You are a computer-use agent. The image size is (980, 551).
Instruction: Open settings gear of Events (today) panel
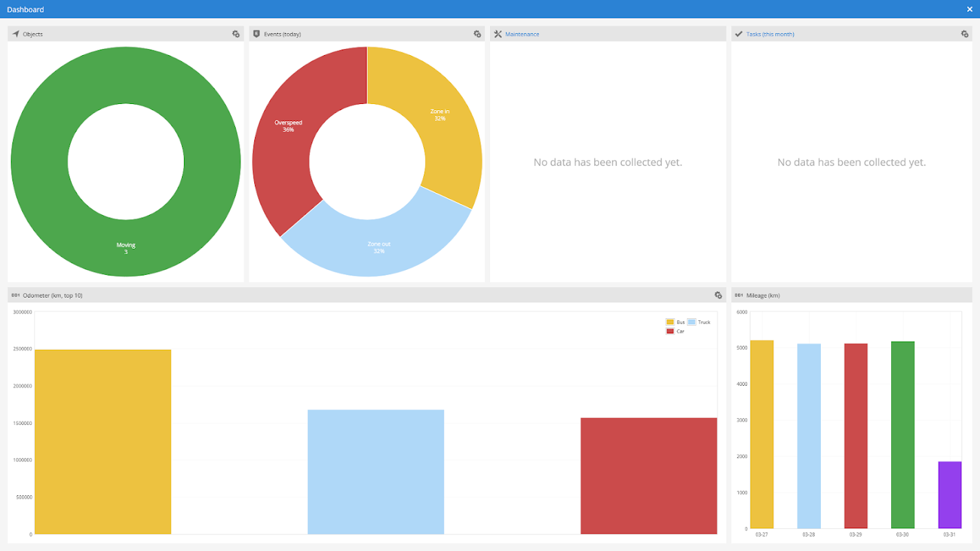[477, 34]
